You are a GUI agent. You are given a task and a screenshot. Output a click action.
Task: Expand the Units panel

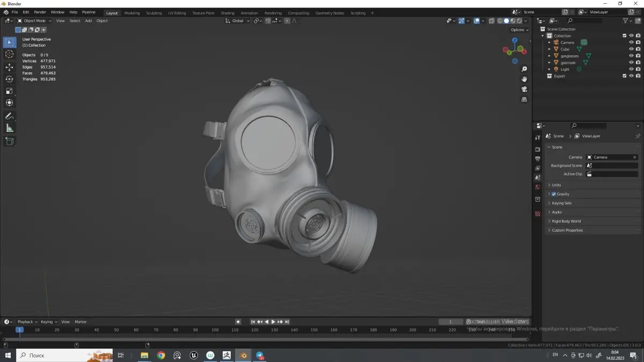pyautogui.click(x=556, y=185)
